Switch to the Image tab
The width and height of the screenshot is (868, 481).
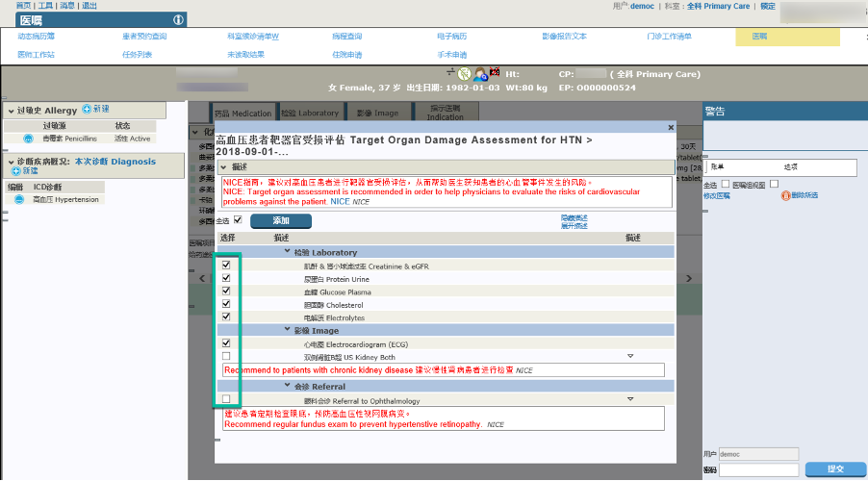[377, 113]
